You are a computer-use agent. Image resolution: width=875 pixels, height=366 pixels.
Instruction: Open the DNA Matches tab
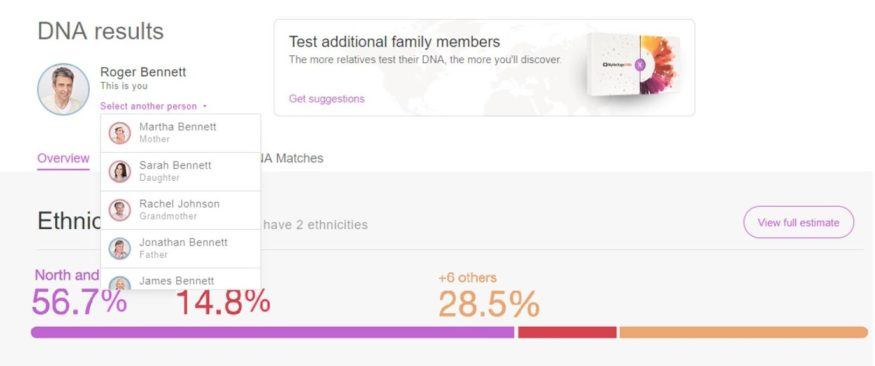click(292, 158)
